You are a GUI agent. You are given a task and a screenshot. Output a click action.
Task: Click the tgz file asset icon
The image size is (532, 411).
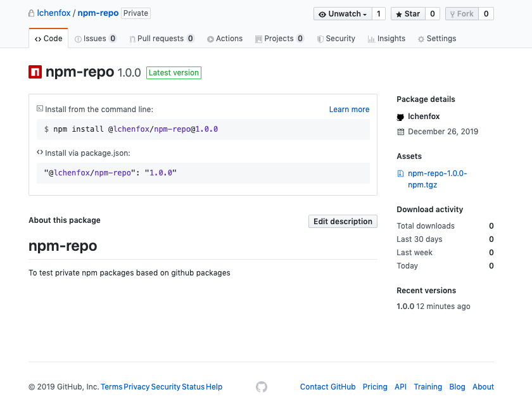[400, 174]
